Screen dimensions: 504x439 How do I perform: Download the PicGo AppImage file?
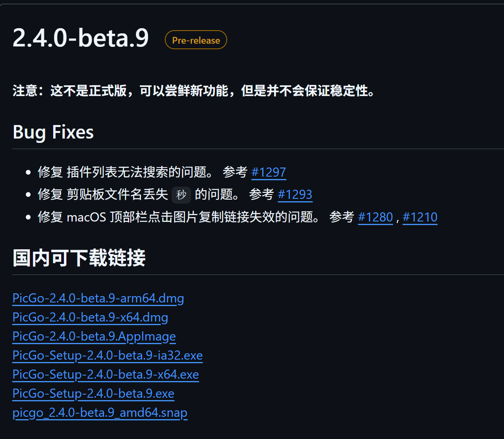coord(94,336)
